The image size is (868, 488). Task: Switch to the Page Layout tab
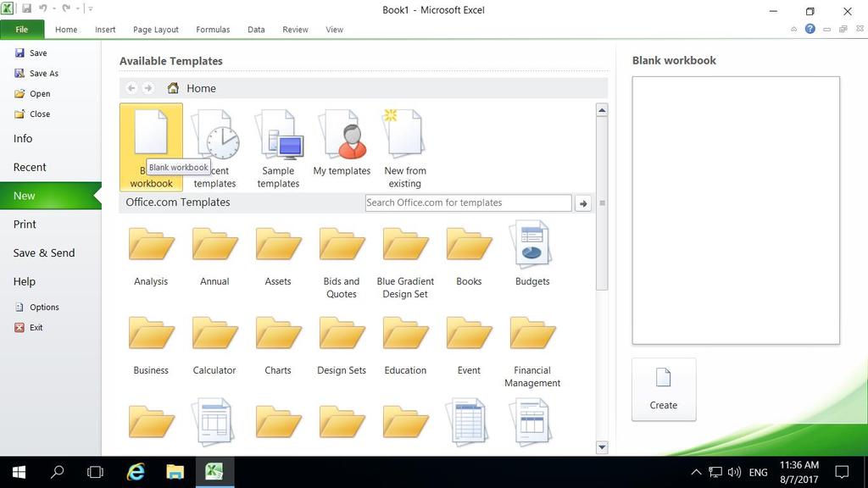156,30
